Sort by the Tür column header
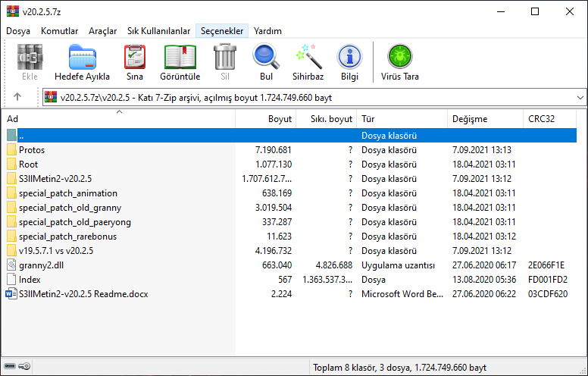The image size is (588, 376). tap(402, 118)
